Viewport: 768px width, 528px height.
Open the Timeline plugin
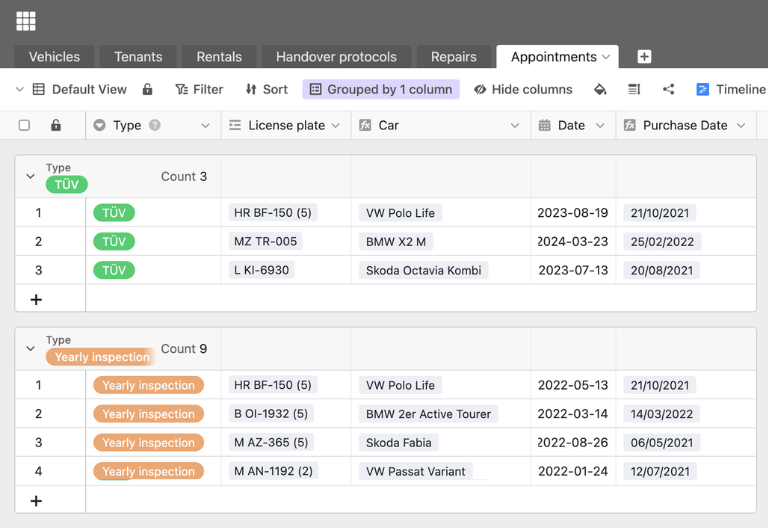point(731,89)
